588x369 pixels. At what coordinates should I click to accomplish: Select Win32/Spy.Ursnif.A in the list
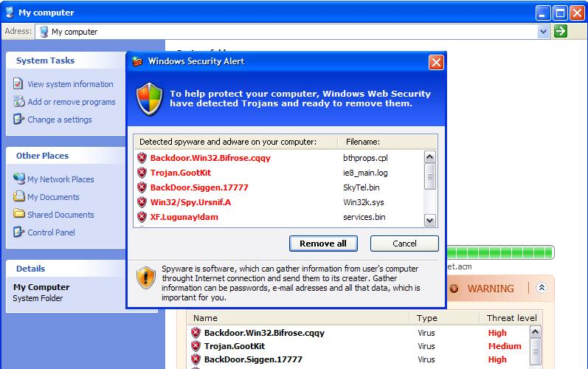click(x=190, y=202)
